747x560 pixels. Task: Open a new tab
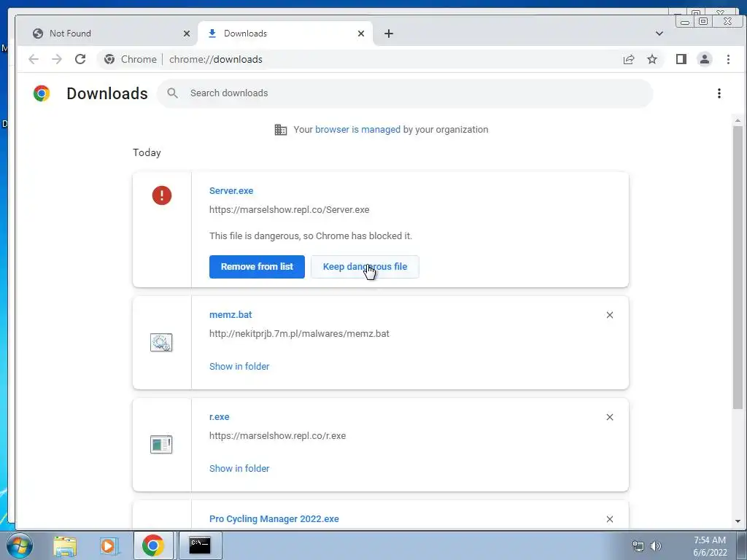coord(389,34)
